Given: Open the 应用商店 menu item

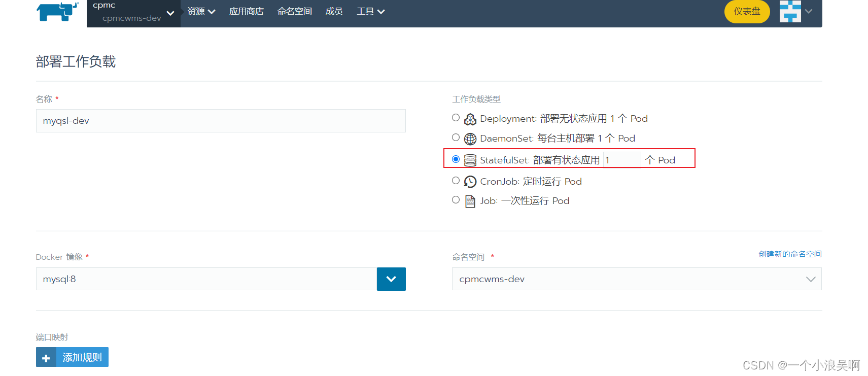Looking at the screenshot, I should (246, 12).
